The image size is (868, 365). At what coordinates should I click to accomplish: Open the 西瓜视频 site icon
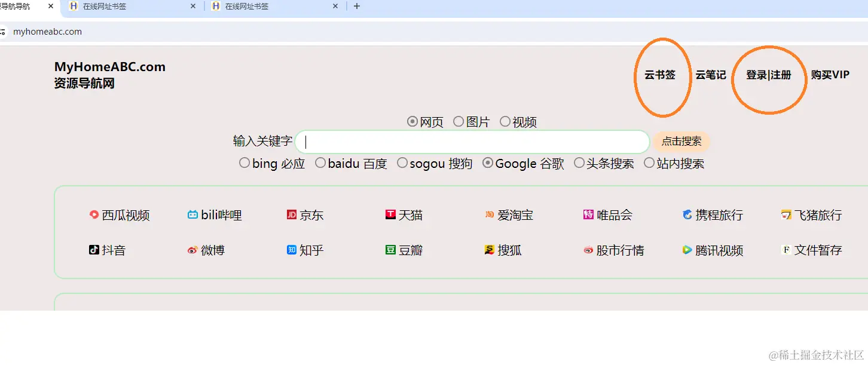pos(120,215)
